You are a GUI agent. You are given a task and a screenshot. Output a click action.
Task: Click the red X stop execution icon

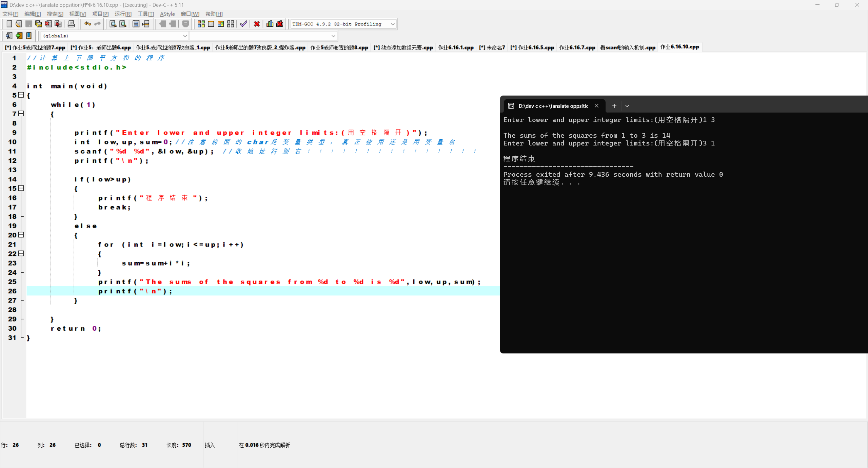[257, 24]
